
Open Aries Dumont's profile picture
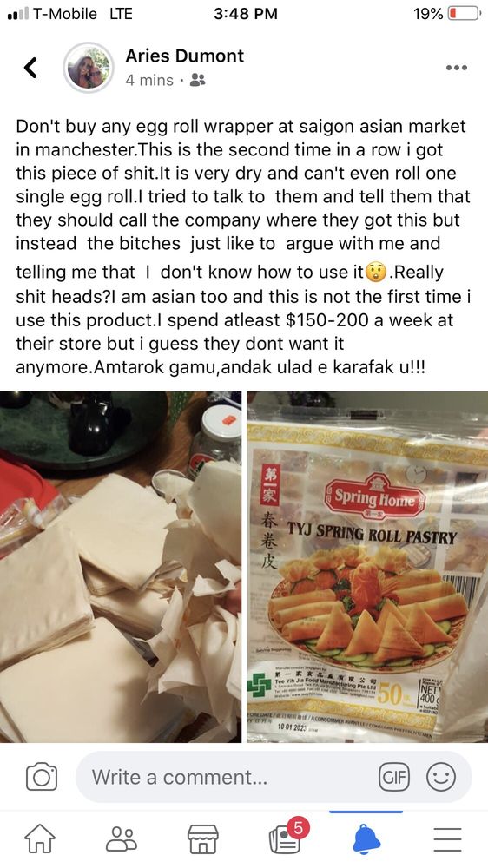[89, 67]
